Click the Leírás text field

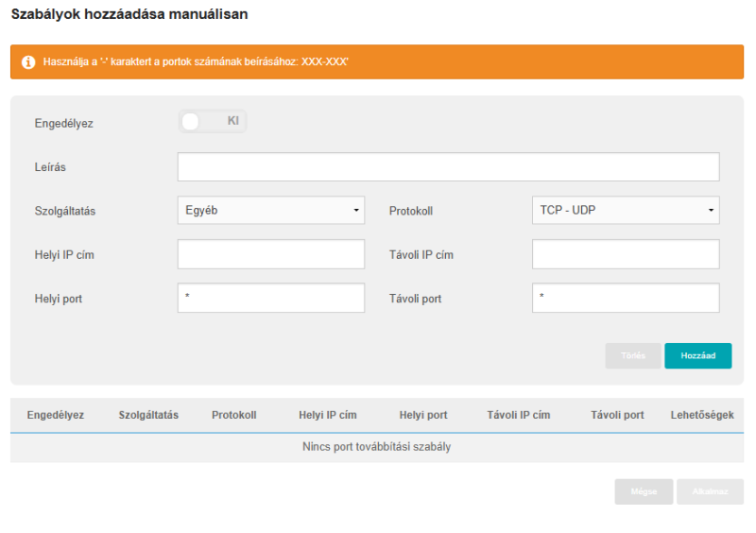448,167
